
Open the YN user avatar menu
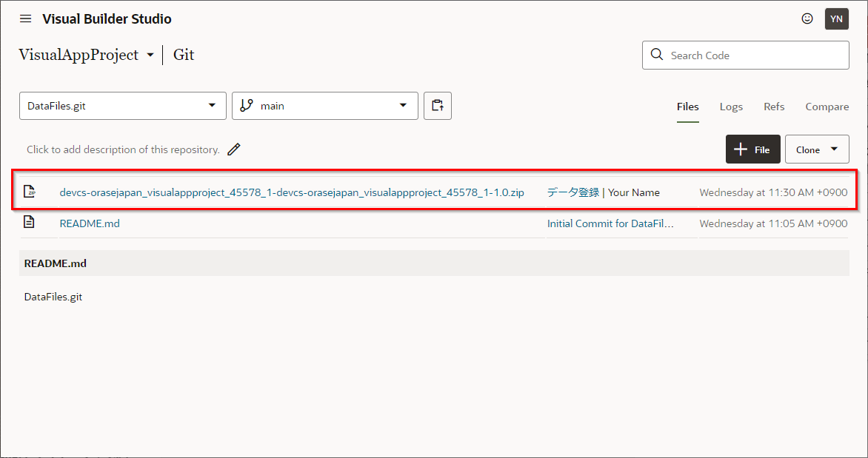[x=836, y=18]
